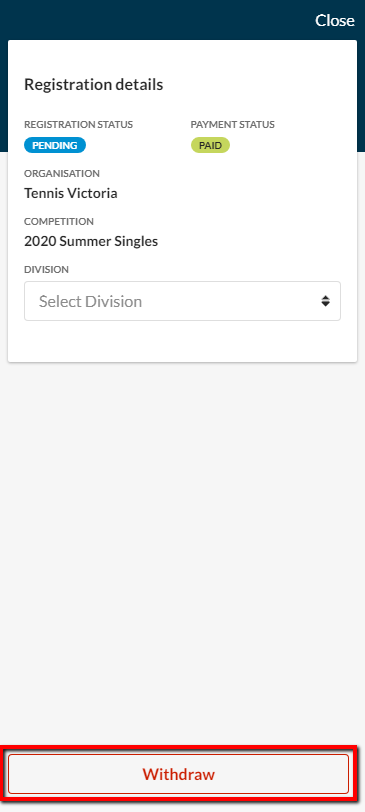
Task: Click the Tennis Victoria organisation name
Action: (71, 194)
